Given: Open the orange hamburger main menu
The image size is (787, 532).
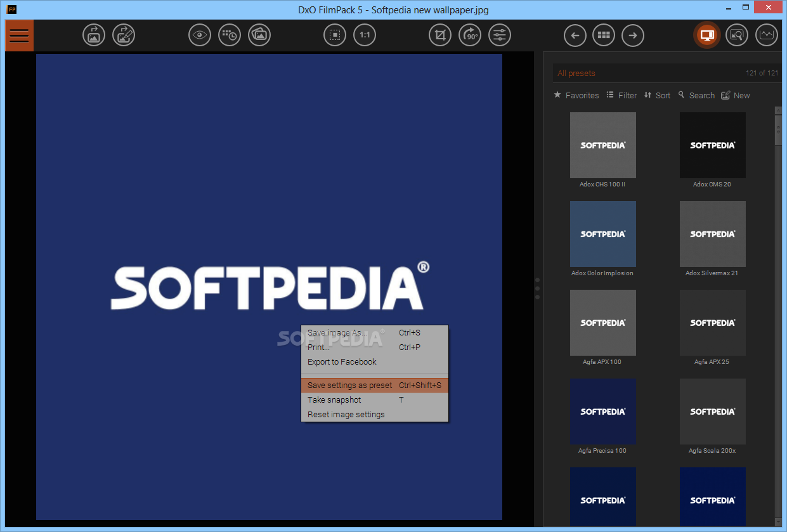Looking at the screenshot, I should (x=19, y=36).
